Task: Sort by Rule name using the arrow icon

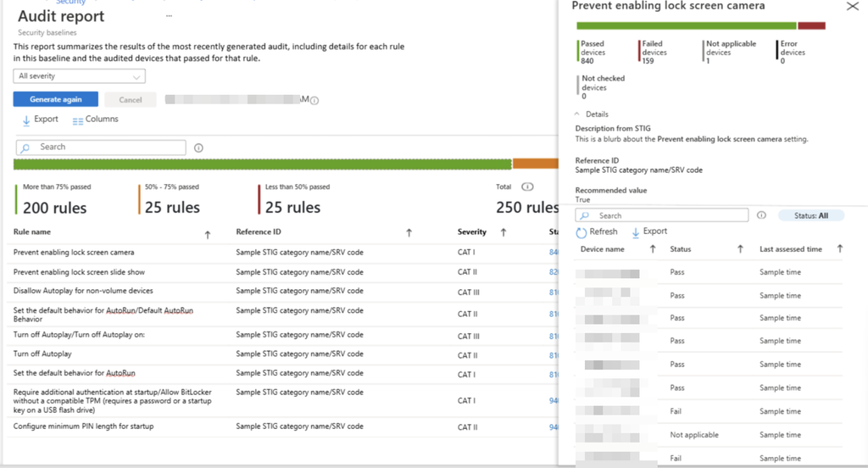Action: tap(208, 235)
